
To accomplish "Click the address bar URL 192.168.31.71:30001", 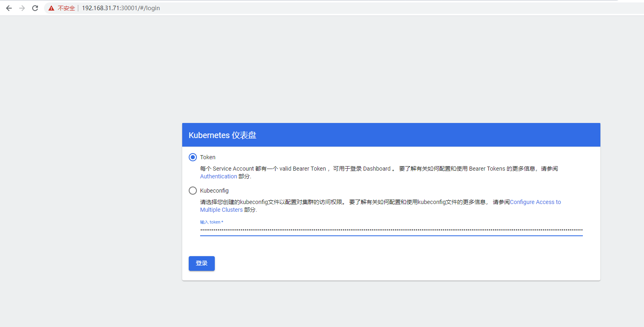I will click(x=121, y=8).
